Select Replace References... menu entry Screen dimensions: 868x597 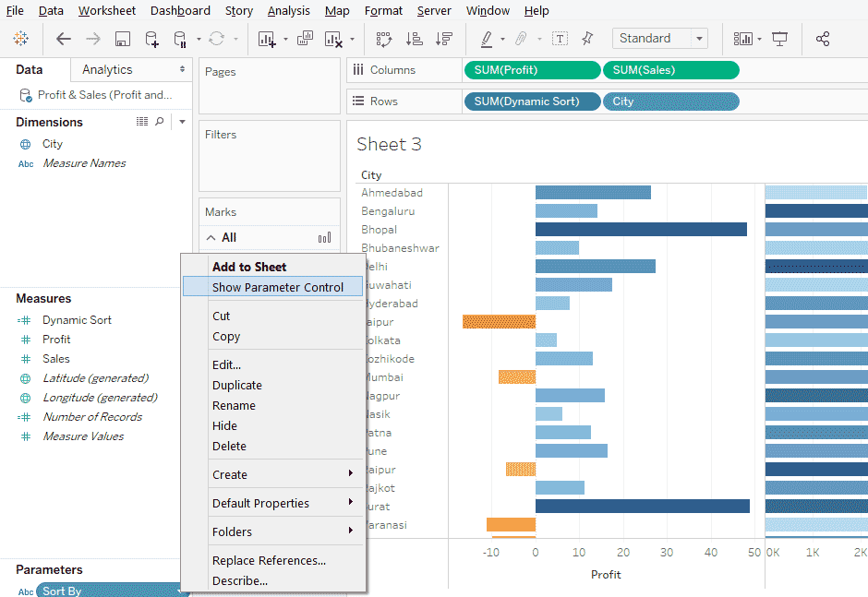[273, 560]
